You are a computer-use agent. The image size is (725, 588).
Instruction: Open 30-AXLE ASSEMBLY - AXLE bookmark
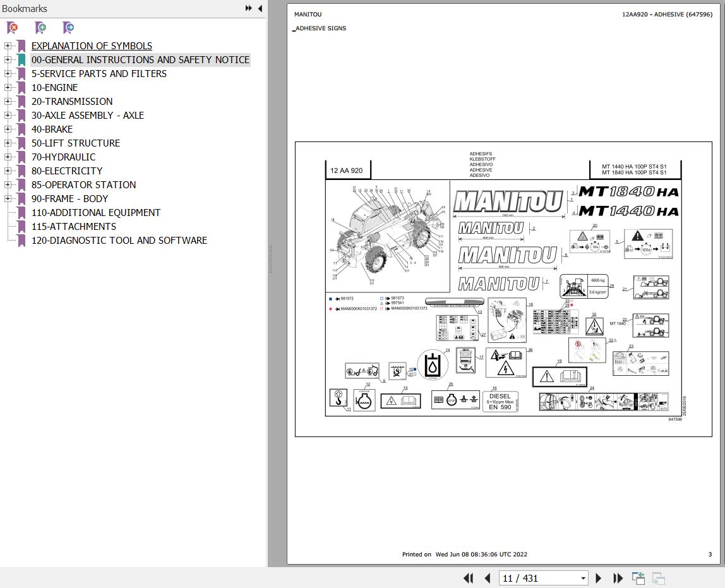[x=88, y=115]
